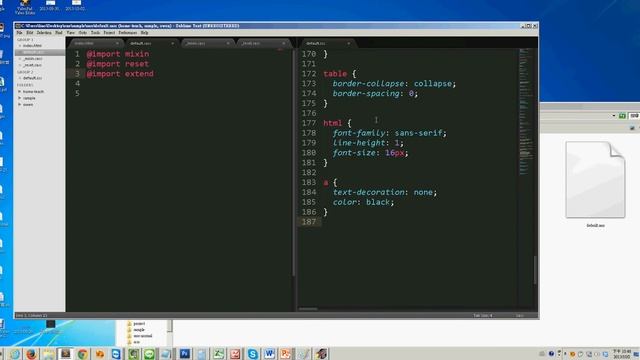This screenshot has height=360, width=640.
Task: Open Windows Explorer taskbar icon
Action: (48, 354)
